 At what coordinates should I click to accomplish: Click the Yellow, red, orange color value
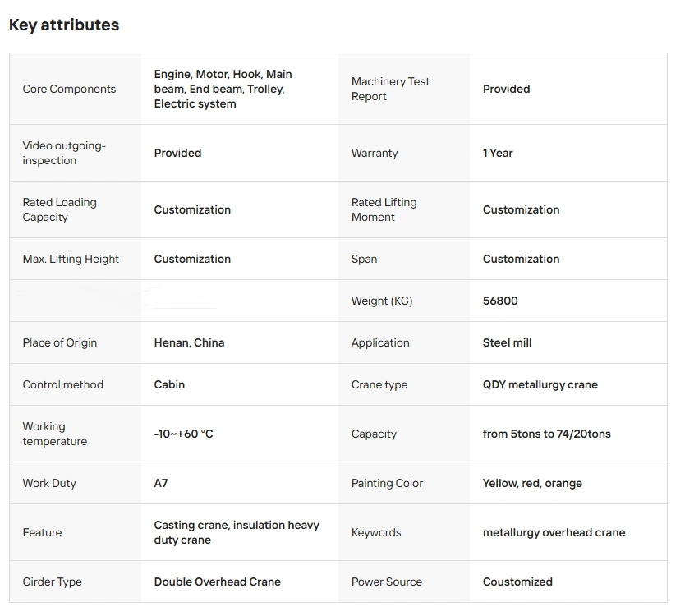tap(532, 483)
